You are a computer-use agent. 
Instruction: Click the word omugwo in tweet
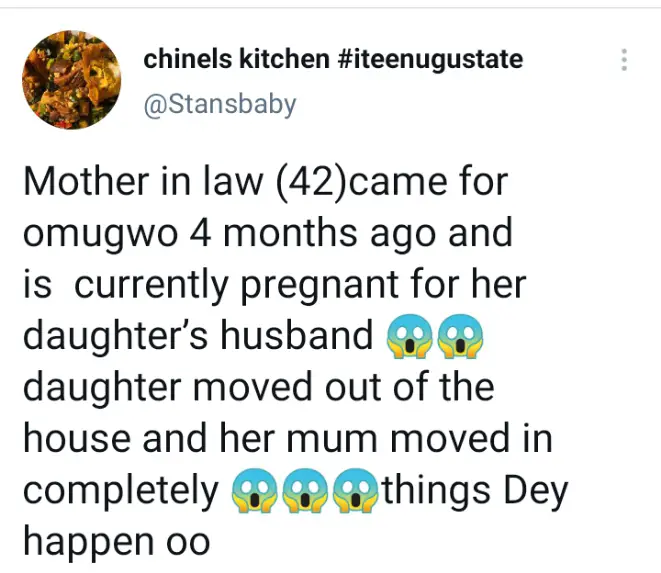101,234
